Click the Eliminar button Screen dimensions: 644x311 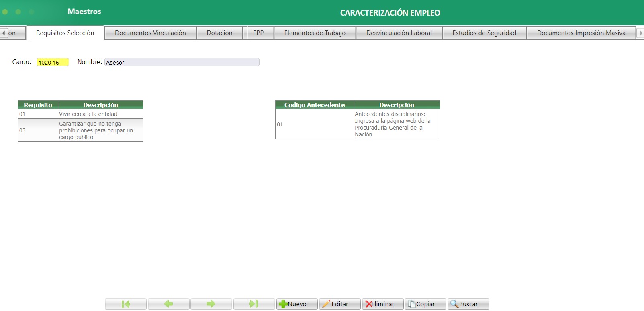(382, 304)
